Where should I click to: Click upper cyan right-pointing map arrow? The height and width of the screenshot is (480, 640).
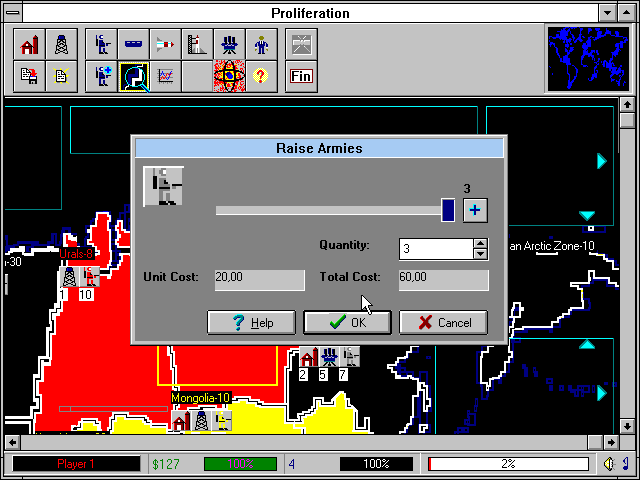tap(602, 161)
